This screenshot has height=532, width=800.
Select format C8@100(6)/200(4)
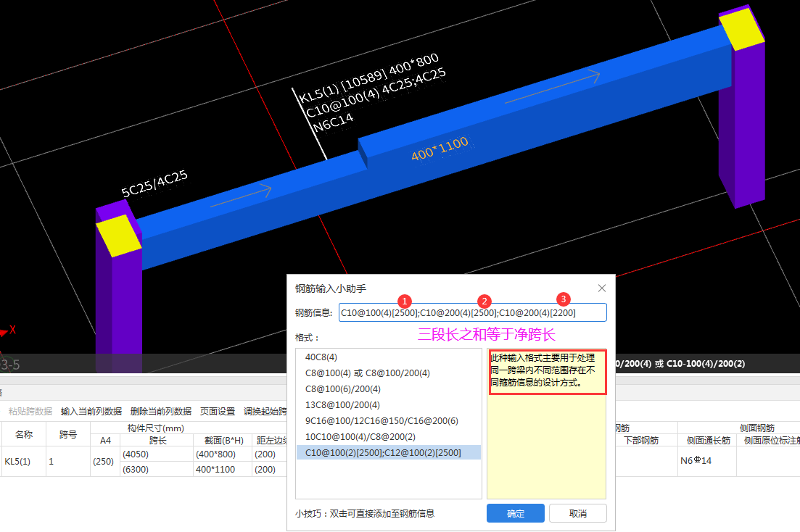388,388
